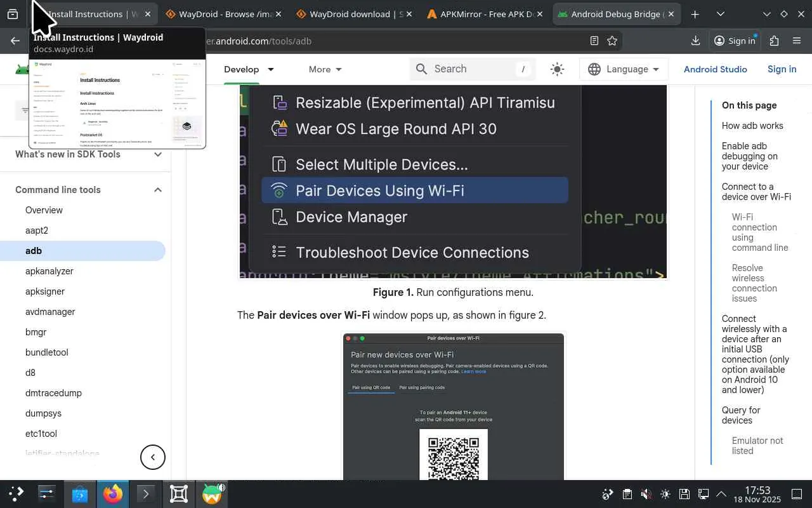Open apksigner in the sidebar
Viewport: 812px width, 508px height.
(45, 291)
